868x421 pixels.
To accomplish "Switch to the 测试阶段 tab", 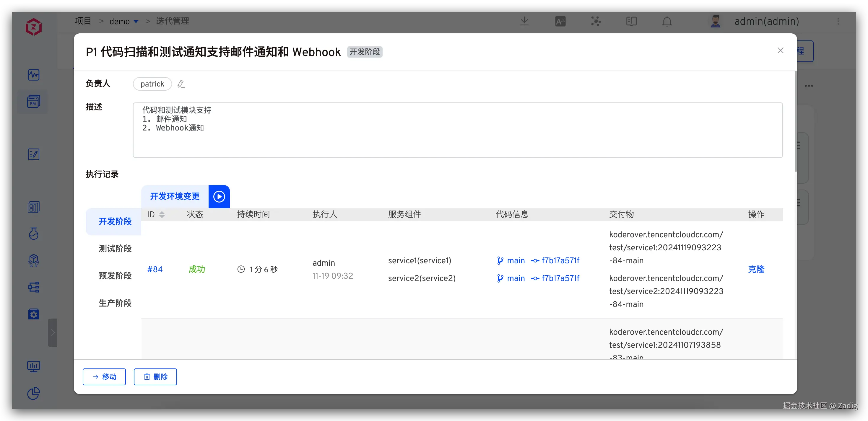I will coord(115,249).
